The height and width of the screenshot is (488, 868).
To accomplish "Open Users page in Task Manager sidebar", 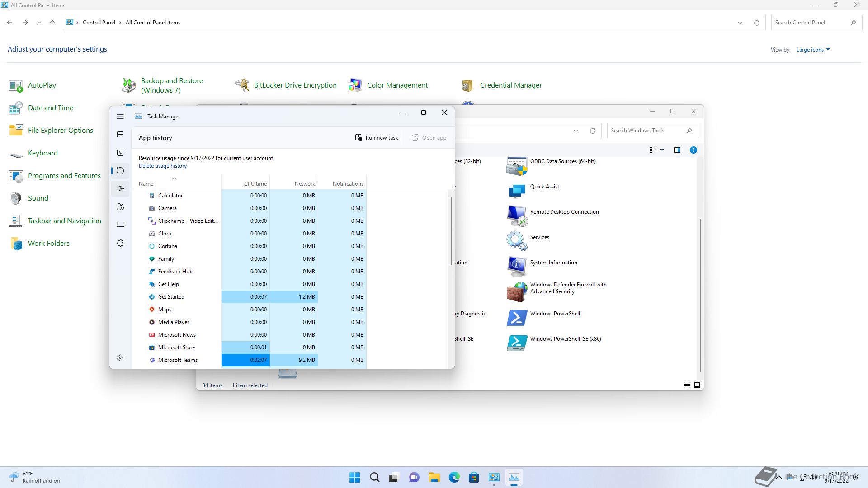I will (120, 207).
